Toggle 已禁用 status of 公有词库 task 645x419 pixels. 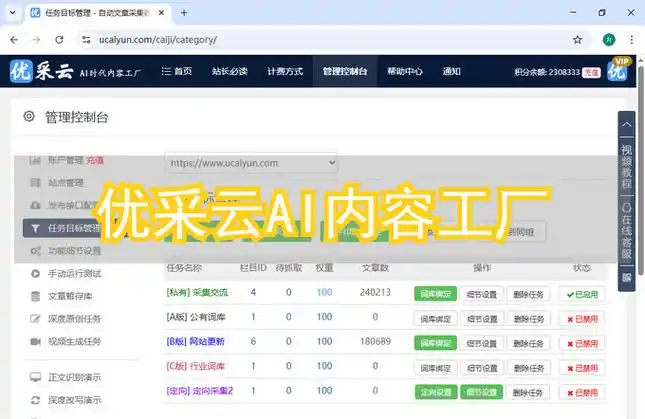582,319
